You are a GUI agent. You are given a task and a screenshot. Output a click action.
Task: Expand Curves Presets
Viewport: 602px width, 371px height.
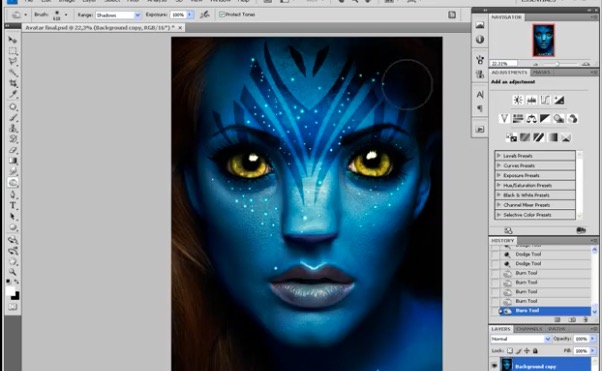point(499,166)
